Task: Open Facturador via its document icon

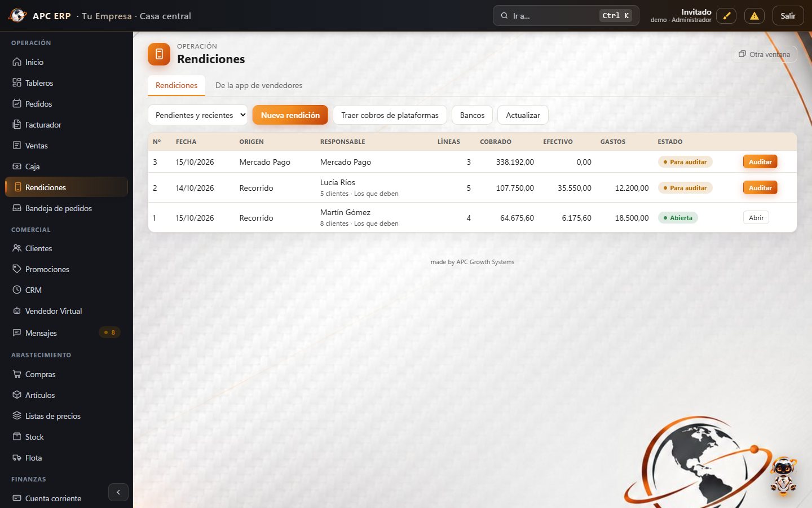Action: click(17, 125)
